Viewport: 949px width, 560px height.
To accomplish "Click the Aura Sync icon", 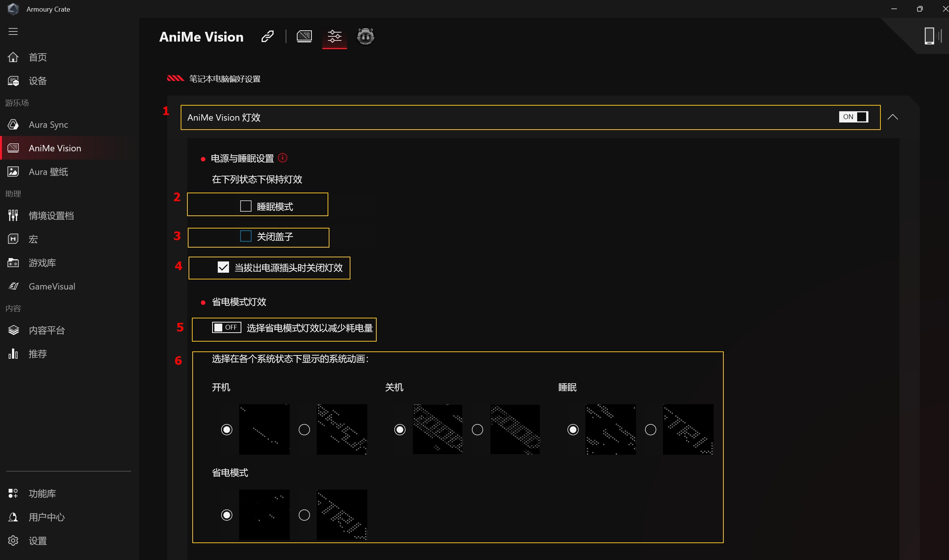I will (13, 124).
